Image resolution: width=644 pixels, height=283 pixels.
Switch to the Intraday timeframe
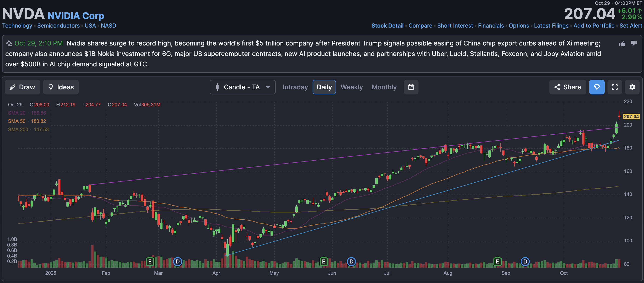pyautogui.click(x=295, y=87)
